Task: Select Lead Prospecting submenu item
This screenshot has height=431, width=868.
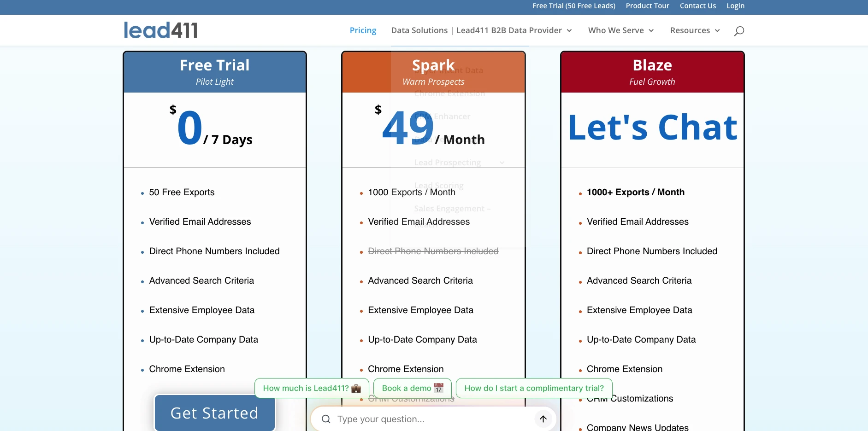Action: [x=447, y=163]
